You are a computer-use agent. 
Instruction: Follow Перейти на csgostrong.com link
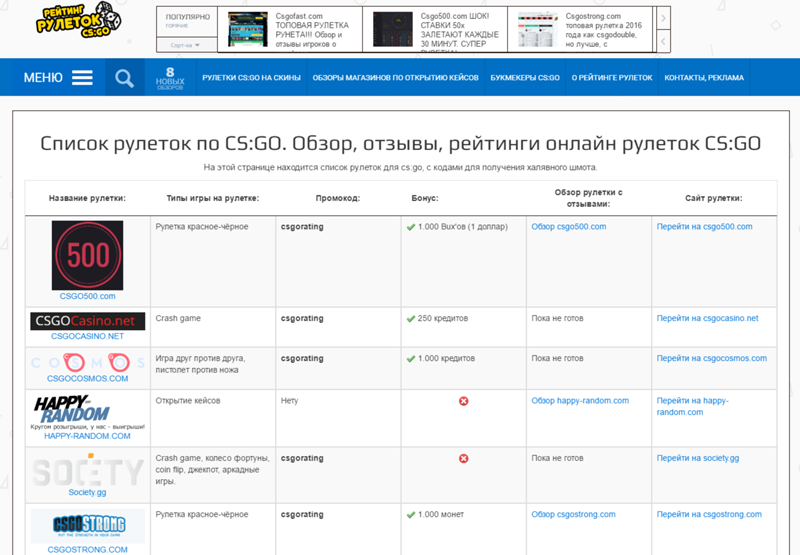[709, 515]
